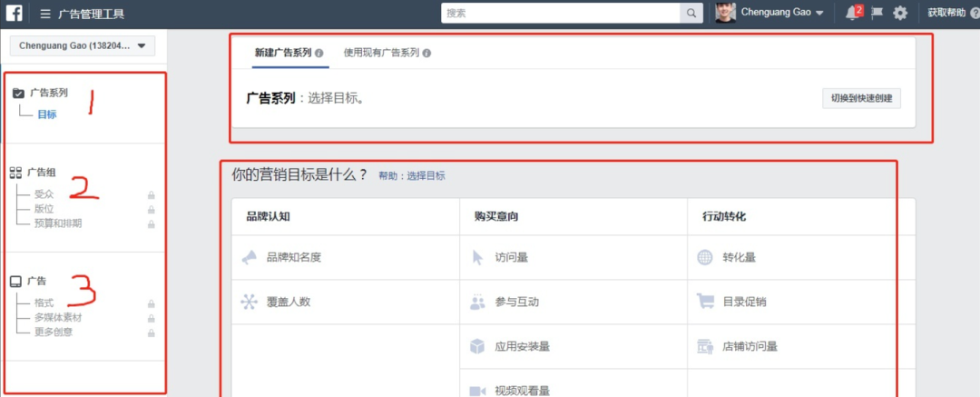The width and height of the screenshot is (980, 397).
Task: Click the Facebook logo icon
Action: pos(13,13)
